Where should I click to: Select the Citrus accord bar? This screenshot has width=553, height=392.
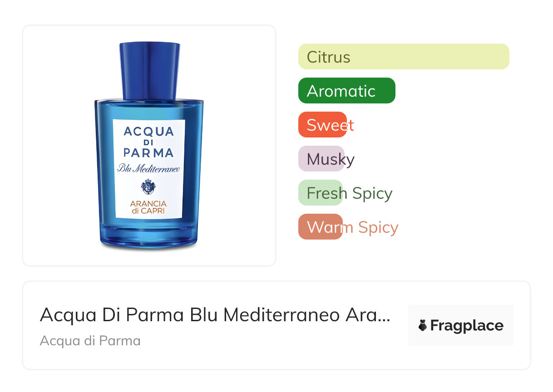[404, 57]
